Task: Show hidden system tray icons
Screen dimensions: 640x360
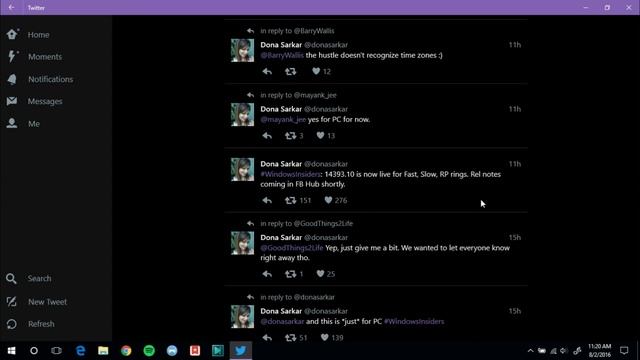Action: (530, 351)
